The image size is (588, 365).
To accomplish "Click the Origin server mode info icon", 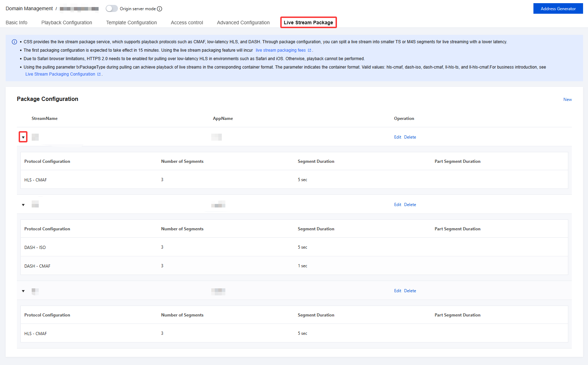I will pos(159,9).
